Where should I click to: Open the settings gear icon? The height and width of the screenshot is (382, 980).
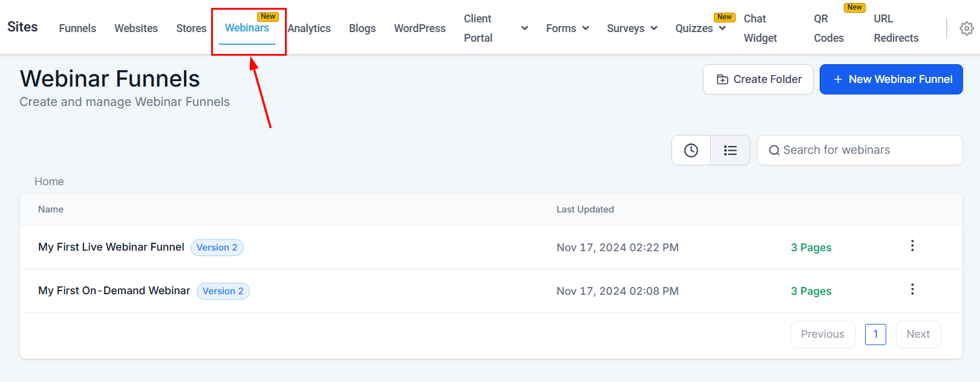(966, 28)
